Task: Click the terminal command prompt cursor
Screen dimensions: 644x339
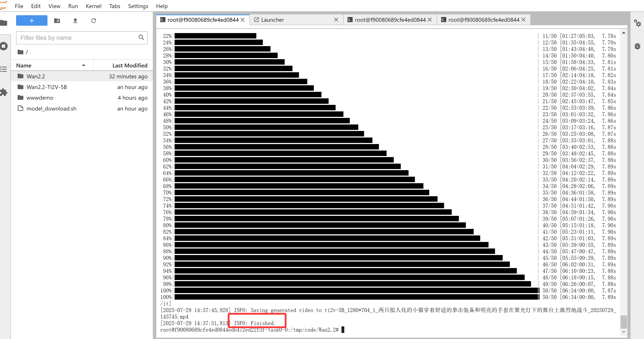Action: [x=343, y=329]
